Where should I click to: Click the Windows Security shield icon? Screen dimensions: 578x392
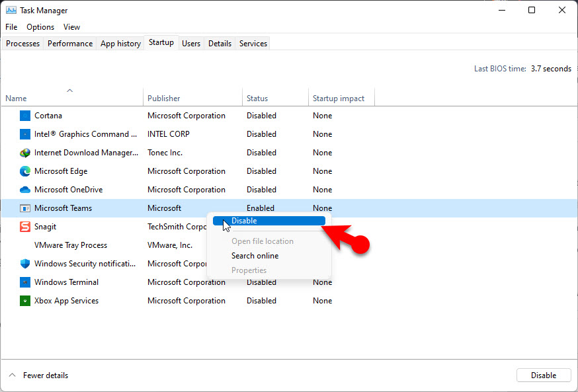coord(24,263)
